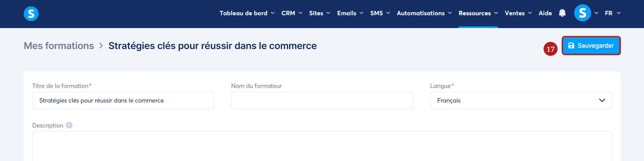Open the Langue dropdown showing Français
This screenshot has height=161, width=644.
[521, 100]
